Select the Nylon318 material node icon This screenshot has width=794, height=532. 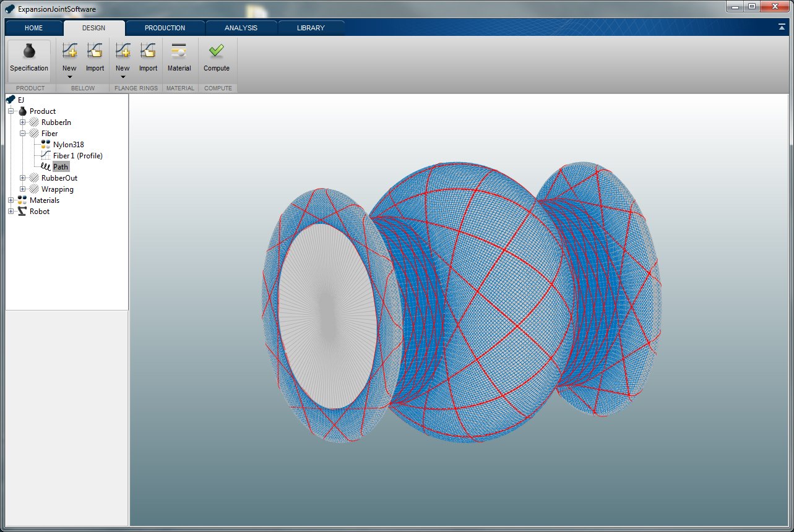coord(45,144)
